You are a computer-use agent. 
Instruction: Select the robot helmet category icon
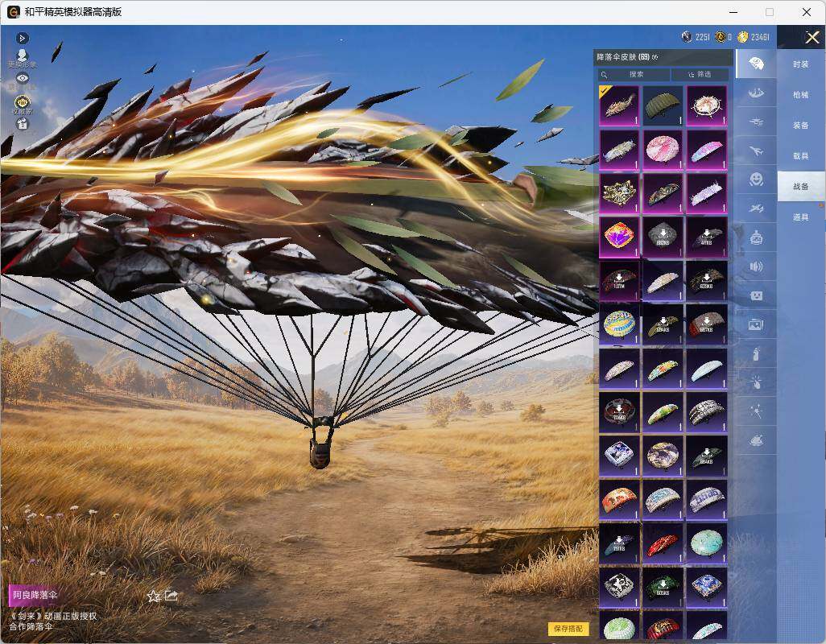tap(756, 237)
